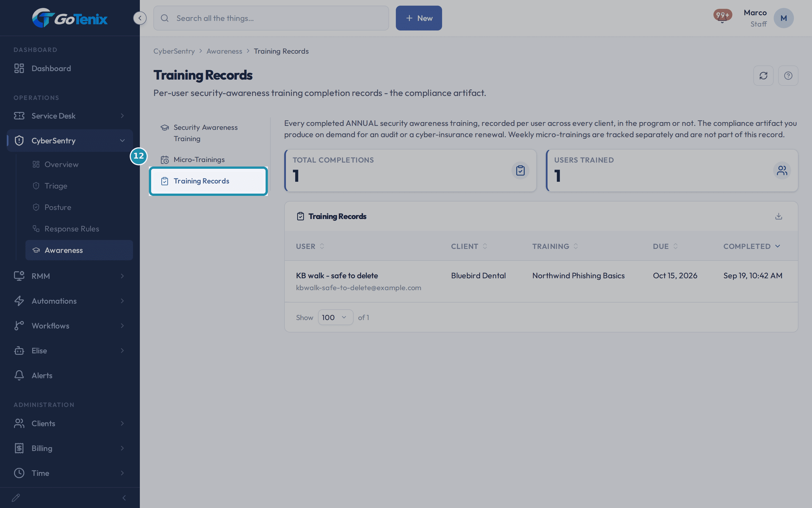812x508 pixels.
Task: Select Awareness under CyberSentry
Action: [x=79, y=250]
